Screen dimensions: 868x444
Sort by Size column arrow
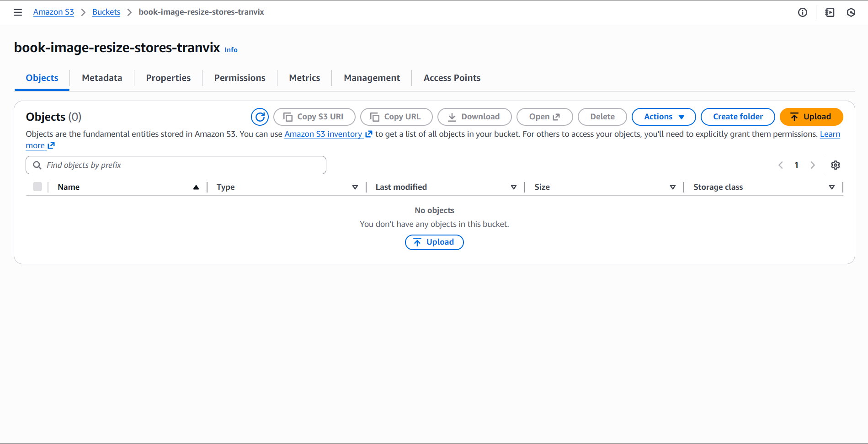point(673,187)
